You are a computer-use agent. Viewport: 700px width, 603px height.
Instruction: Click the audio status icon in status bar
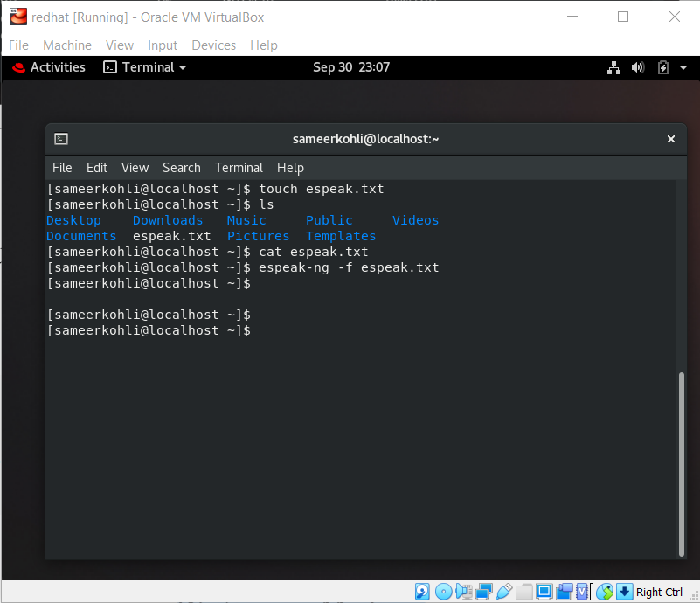point(463,592)
